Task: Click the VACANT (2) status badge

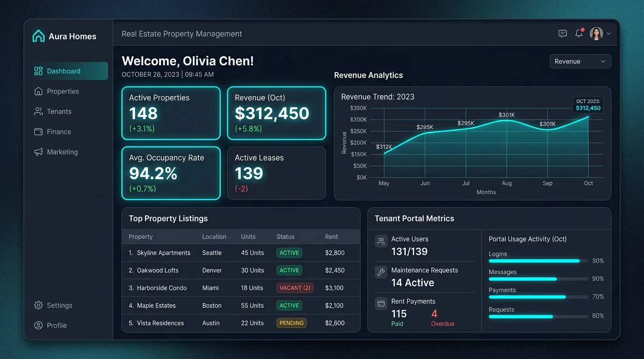Action: tap(295, 288)
